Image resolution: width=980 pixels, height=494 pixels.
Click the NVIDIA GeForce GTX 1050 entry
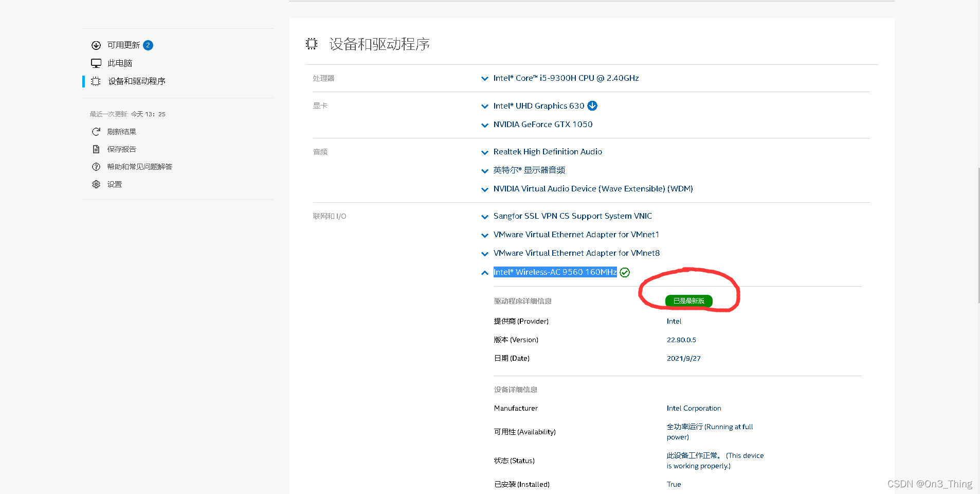point(543,124)
